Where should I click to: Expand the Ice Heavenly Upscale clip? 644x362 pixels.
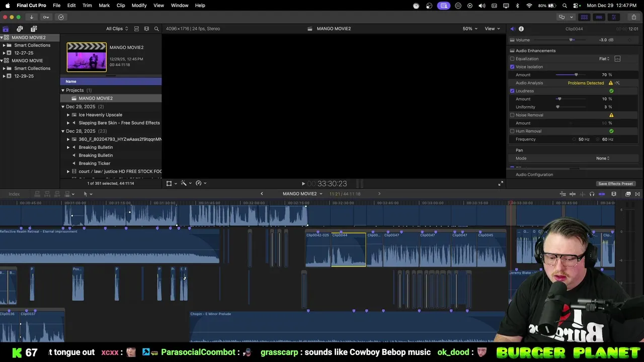[x=68, y=115]
